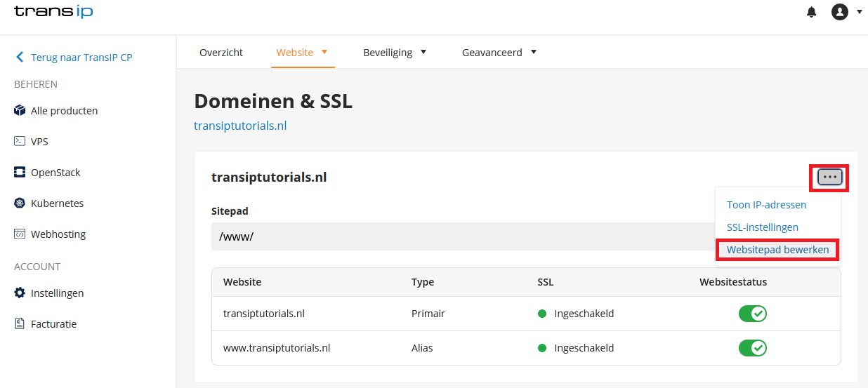
Task: Select the Website tab
Action: 295,53
